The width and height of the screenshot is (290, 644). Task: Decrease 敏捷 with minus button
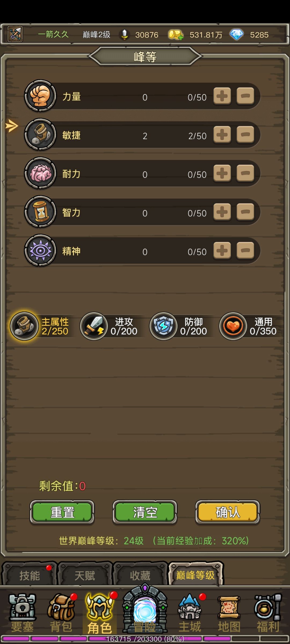pyautogui.click(x=245, y=134)
